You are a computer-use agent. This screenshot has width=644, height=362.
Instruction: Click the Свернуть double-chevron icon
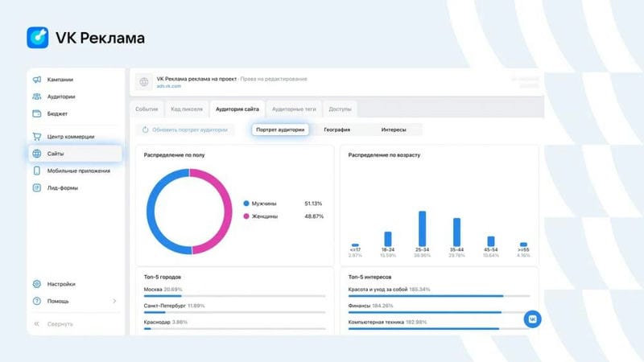(x=36, y=324)
